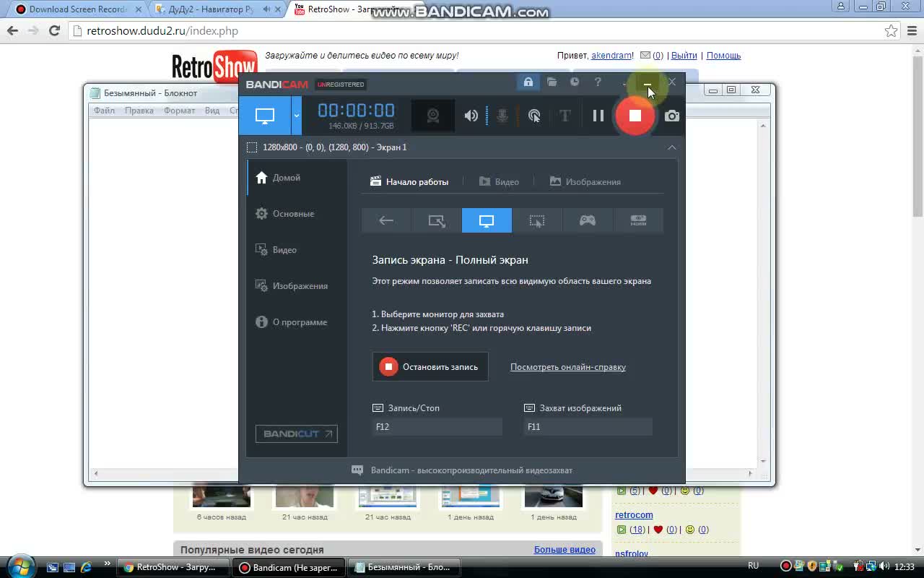Toggle the mouse cursor effects icon
Viewport: 924px width, 578px height.
(534, 116)
